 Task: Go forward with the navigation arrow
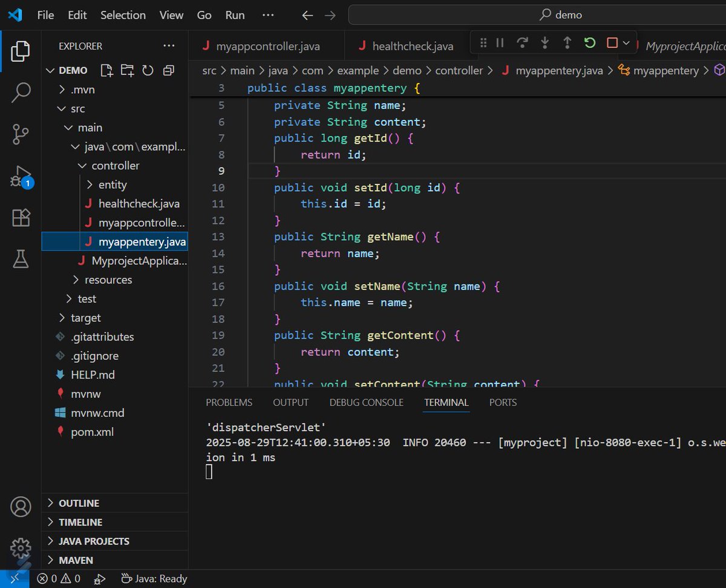click(x=330, y=16)
